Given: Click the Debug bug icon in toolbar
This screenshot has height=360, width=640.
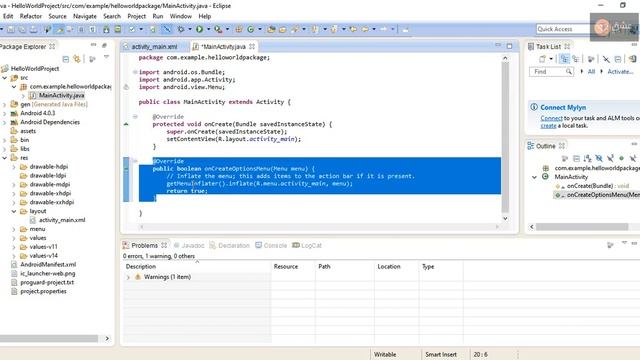Looking at the screenshot, I should pos(180,29).
